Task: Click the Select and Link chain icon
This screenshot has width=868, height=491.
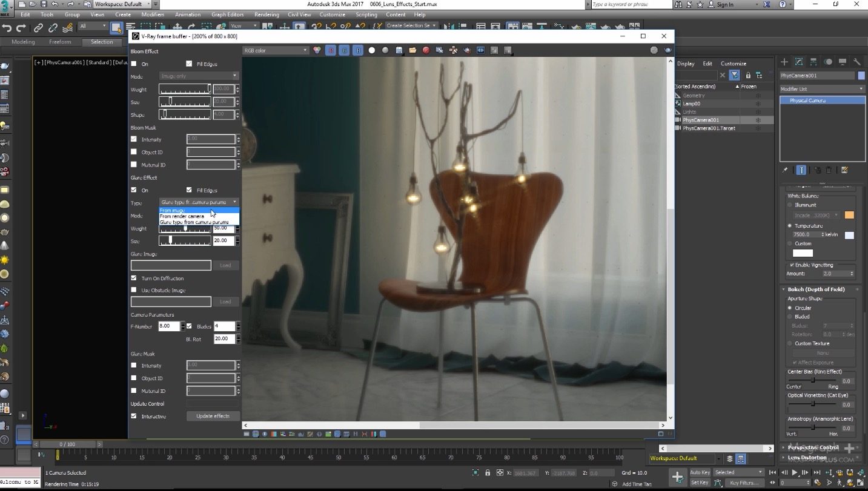Action: pyautogui.click(x=38, y=27)
